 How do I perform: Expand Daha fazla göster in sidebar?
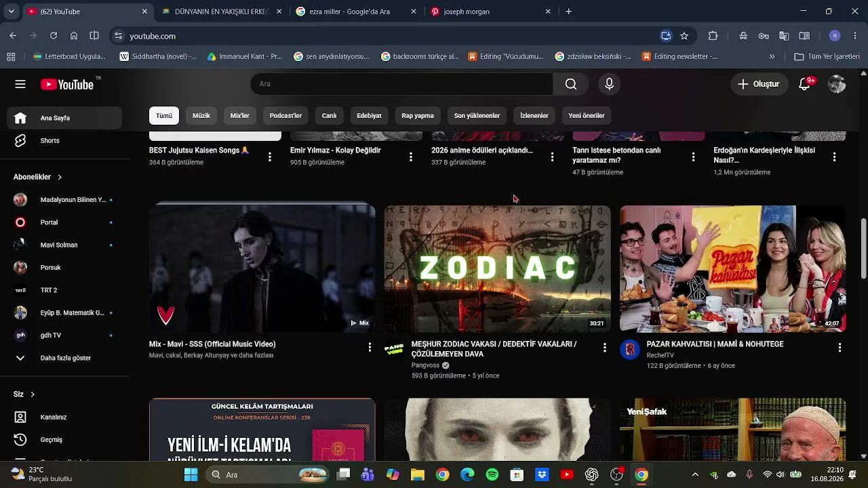pyautogui.click(x=65, y=358)
